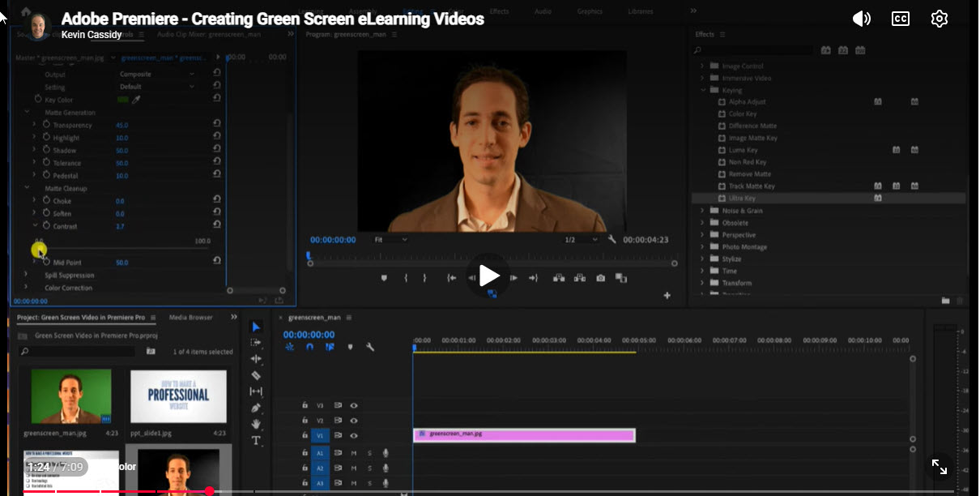Expand the Spill Suppression section
Viewport: 980px width, 496px height.
27,275
